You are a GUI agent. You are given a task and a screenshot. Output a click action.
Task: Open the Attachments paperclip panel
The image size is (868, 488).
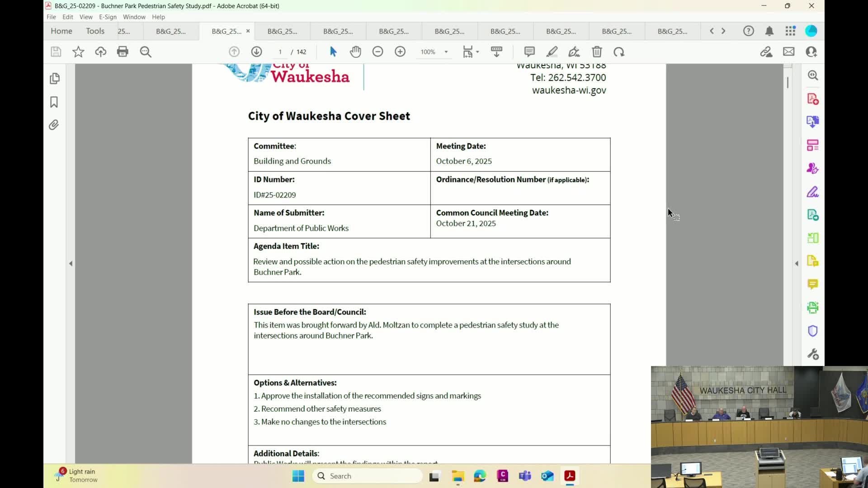tap(54, 125)
